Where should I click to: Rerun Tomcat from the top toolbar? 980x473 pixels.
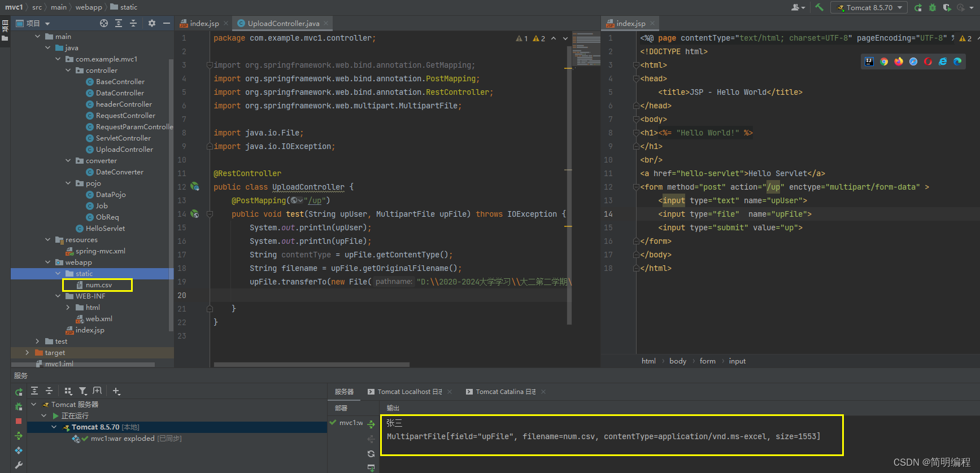coord(918,7)
